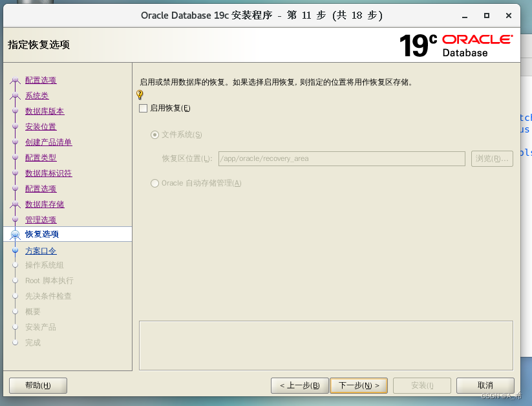Open the 安装位置 step link
Image resolution: width=532 pixels, height=406 pixels.
41,127
